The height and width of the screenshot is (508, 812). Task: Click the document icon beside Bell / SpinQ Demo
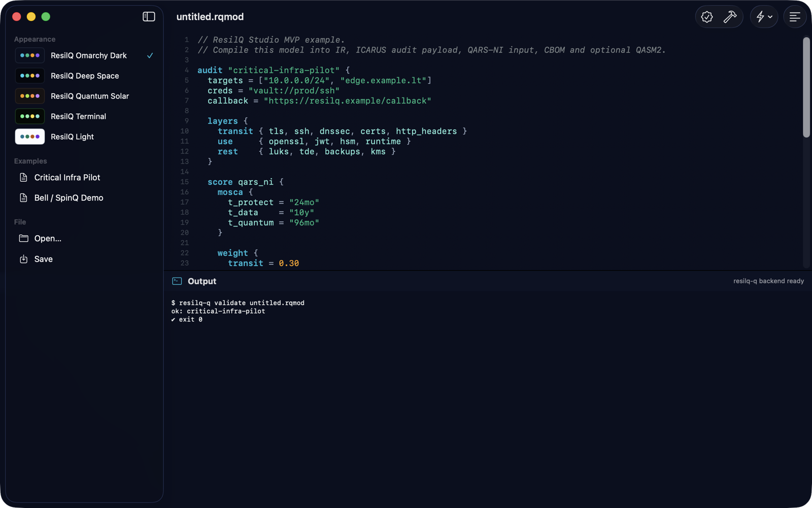tap(23, 198)
